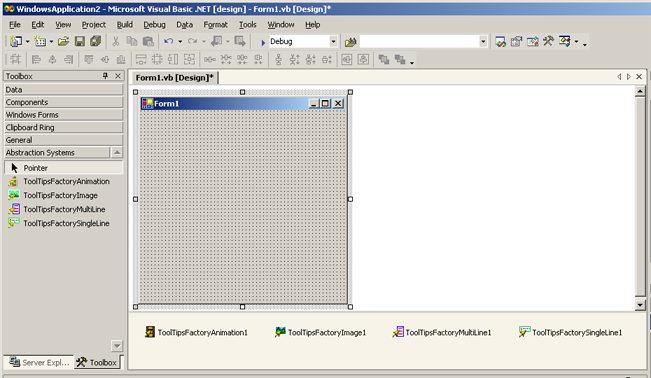
Task: Select ToolTipsFactoryAnimation1 in component tray
Action: pyautogui.click(x=196, y=332)
